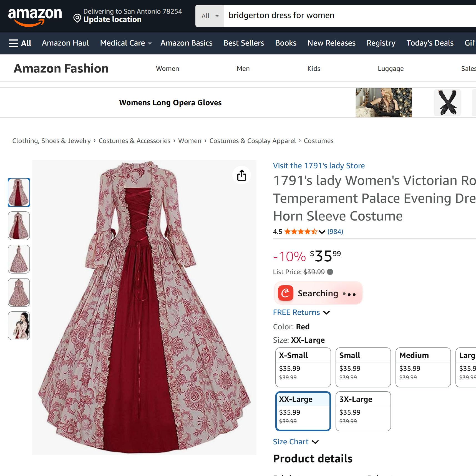Click the black opera gloves image
476x476 pixels.
click(x=447, y=103)
